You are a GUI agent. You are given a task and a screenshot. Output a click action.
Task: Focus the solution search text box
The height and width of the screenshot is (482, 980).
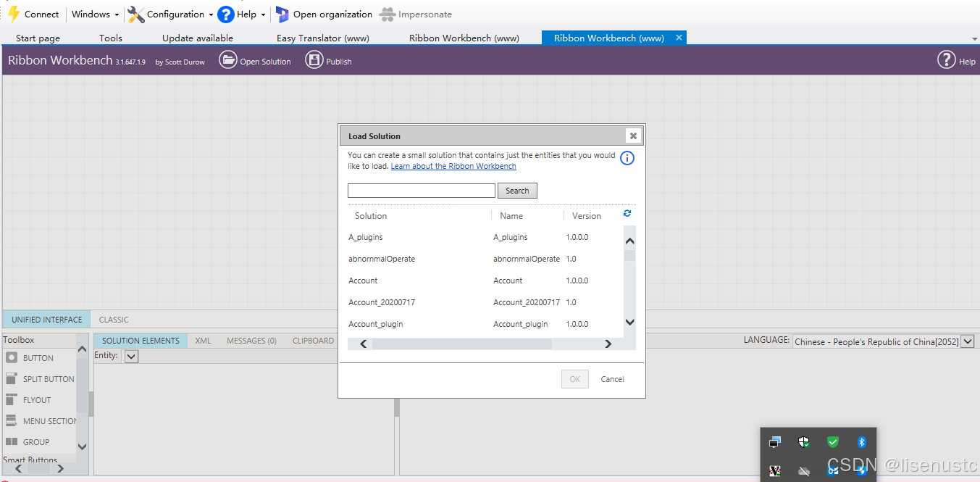[x=422, y=191]
